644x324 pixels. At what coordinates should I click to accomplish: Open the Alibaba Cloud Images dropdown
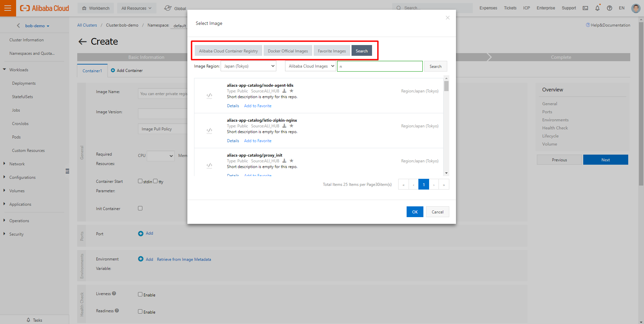(x=310, y=66)
